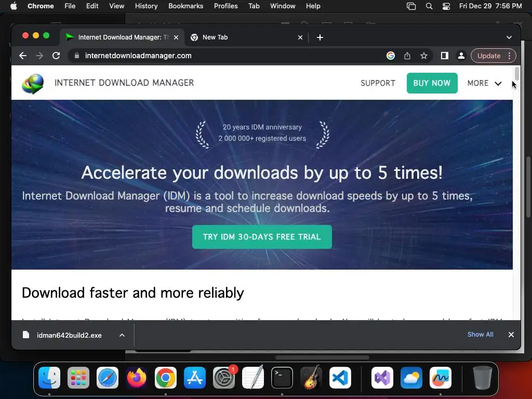
Task: Open Spotlight search in the menu bar
Action: coord(429,6)
